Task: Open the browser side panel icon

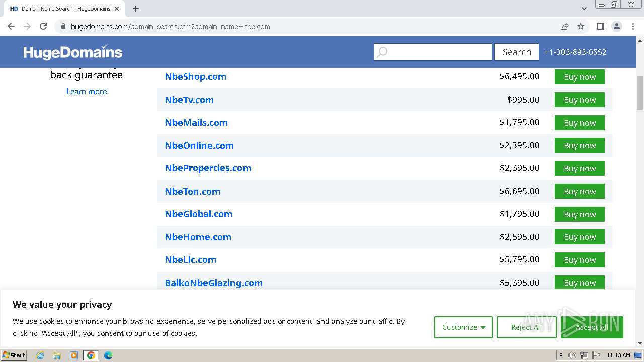Action: click(x=600, y=26)
